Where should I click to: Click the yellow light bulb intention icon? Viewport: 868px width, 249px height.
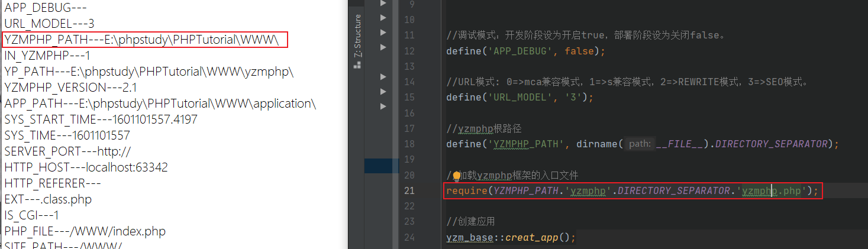[456, 176]
